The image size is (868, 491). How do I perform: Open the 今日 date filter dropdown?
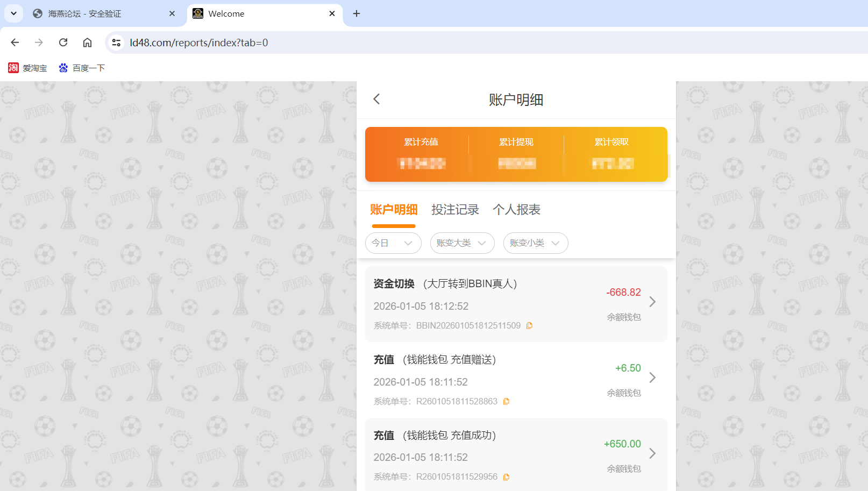pyautogui.click(x=393, y=243)
